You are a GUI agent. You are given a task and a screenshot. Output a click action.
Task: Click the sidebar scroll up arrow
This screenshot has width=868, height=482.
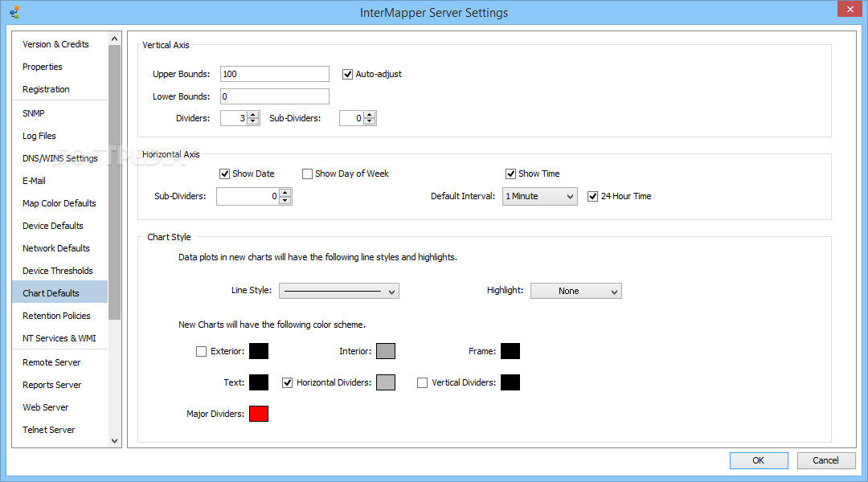(x=115, y=39)
